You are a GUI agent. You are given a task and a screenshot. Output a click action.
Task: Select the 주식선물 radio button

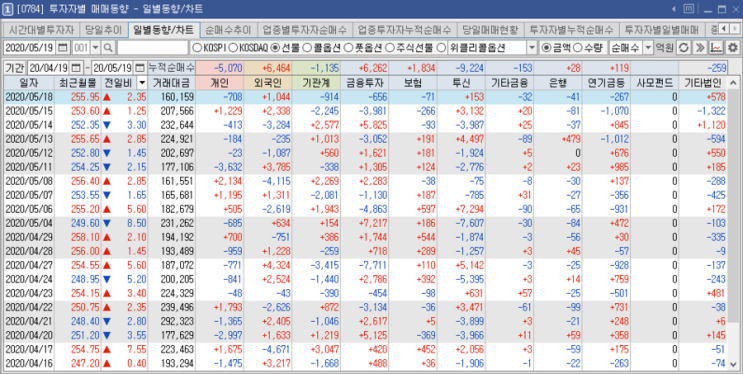pyautogui.click(x=390, y=47)
